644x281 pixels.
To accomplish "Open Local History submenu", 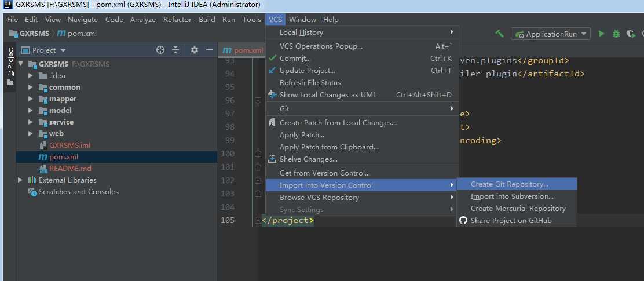I will click(x=363, y=32).
